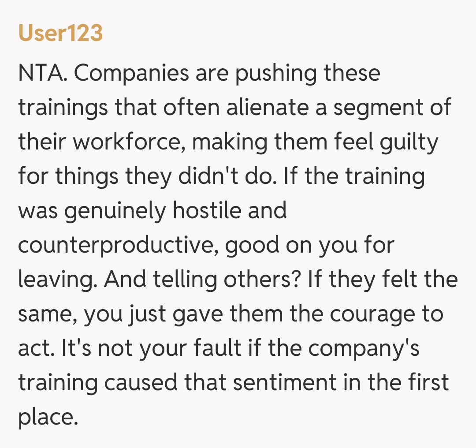The image size is (476, 448).
Task: Select the word "hostile" in the text
Action: [x=206, y=210]
